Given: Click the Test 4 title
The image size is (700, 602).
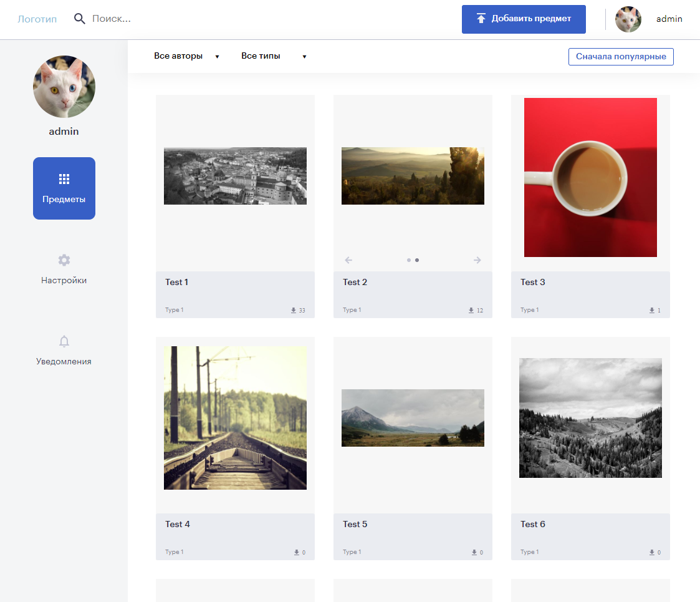Looking at the screenshot, I should click(x=177, y=524).
